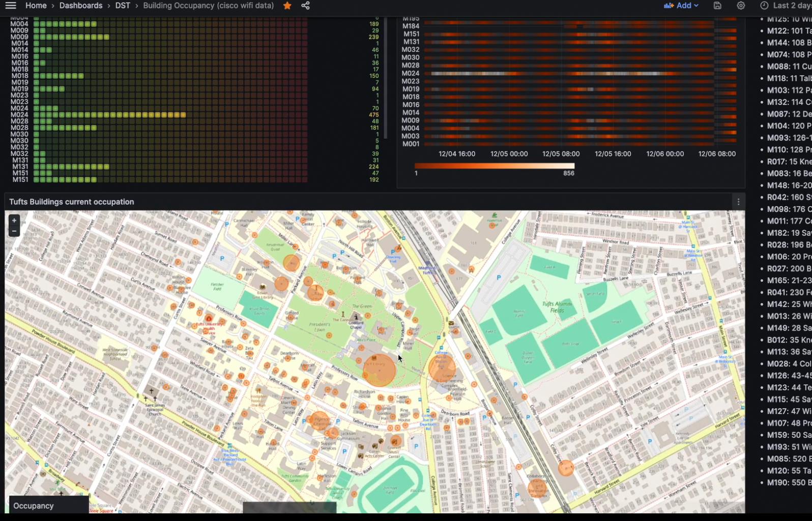
Task: Zoom in on the Tufts map
Action: 14,221
